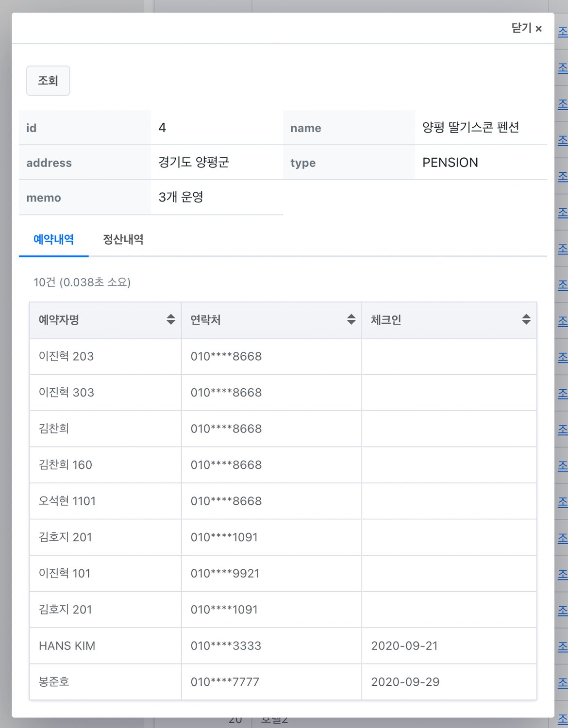The width and height of the screenshot is (568, 728).
Task: Sort by 연락처 column arrows
Action: (351, 319)
